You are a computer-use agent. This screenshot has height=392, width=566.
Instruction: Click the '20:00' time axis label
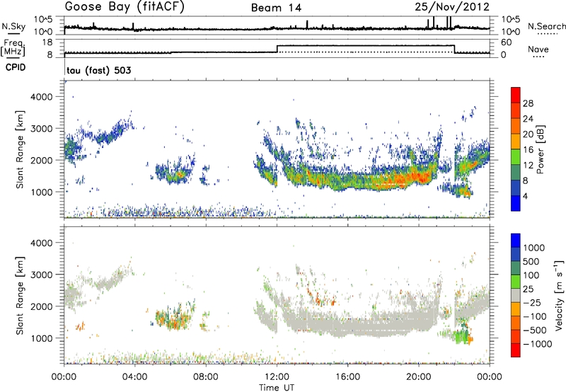(418, 377)
